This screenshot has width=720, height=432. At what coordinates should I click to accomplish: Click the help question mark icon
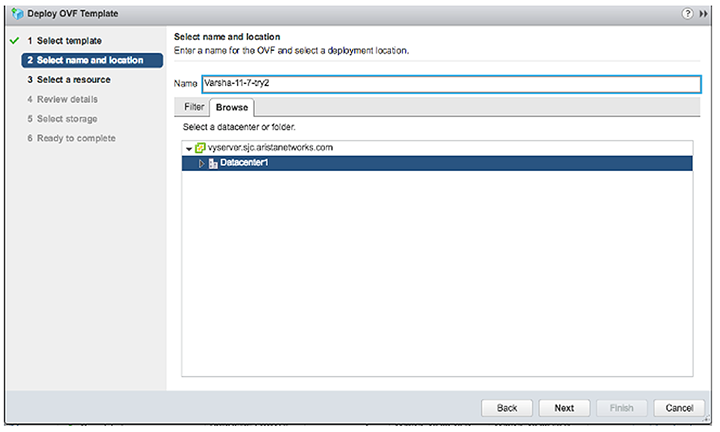tap(687, 14)
